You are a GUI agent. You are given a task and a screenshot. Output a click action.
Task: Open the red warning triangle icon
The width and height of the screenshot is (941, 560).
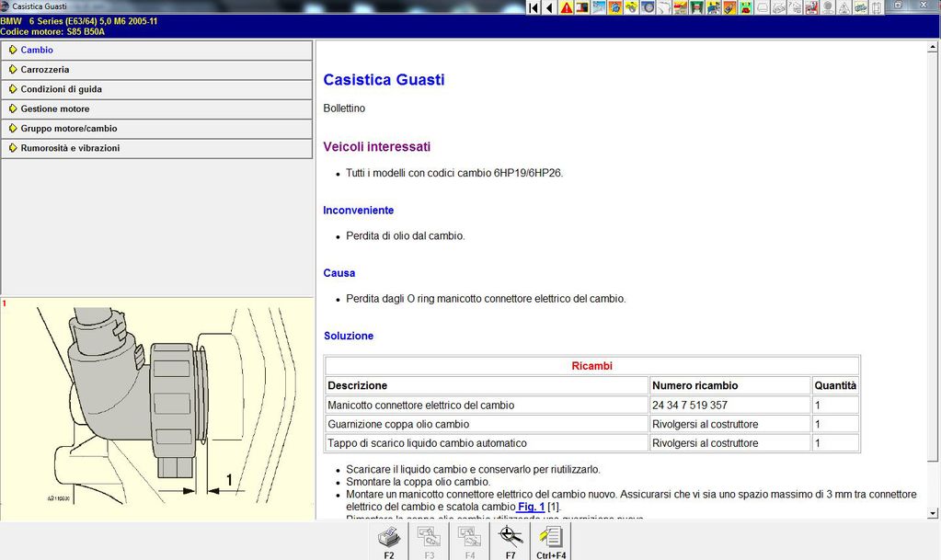tap(566, 7)
